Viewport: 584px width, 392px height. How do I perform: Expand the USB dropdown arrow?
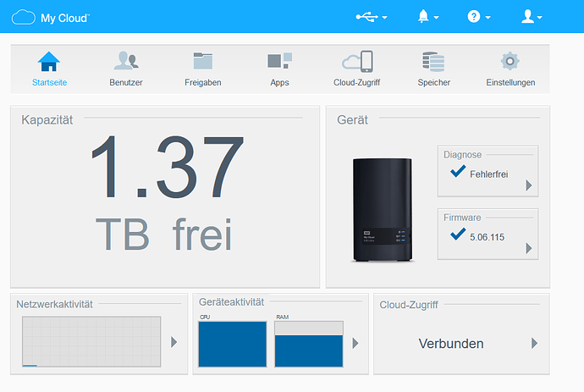[x=385, y=18]
